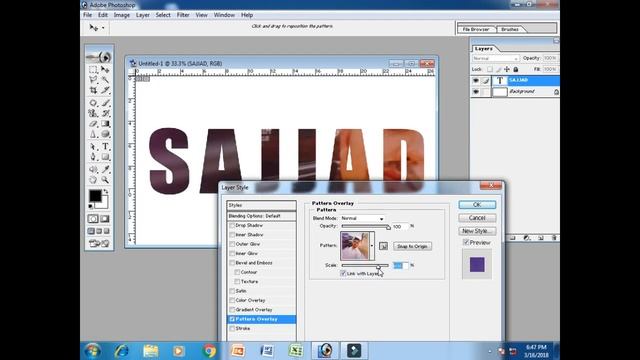Click the pattern Opacity slider
This screenshot has height=360, width=640.
pos(366,226)
